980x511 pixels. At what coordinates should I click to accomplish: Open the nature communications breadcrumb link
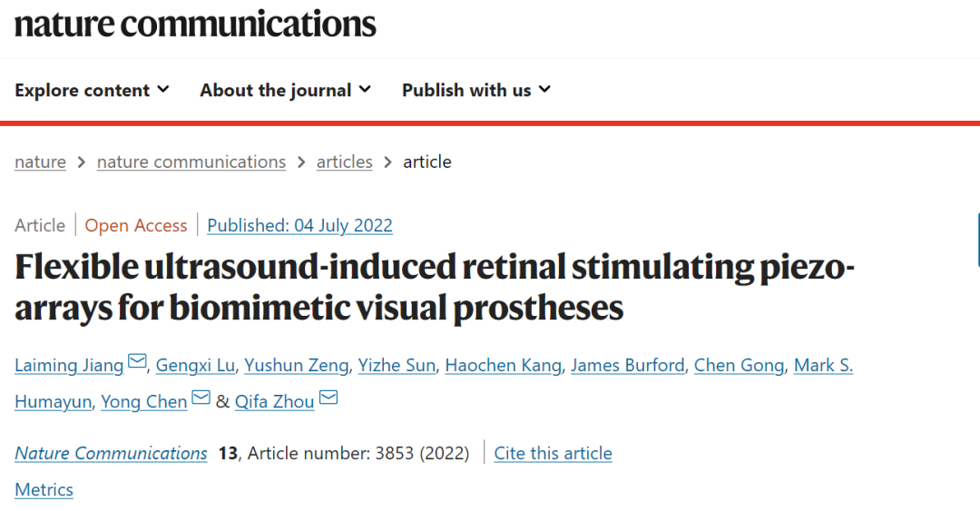pyautogui.click(x=191, y=162)
